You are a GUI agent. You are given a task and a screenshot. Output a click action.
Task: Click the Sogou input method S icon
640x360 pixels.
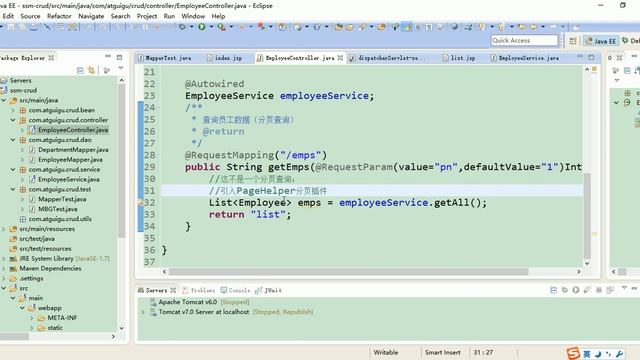573,353
